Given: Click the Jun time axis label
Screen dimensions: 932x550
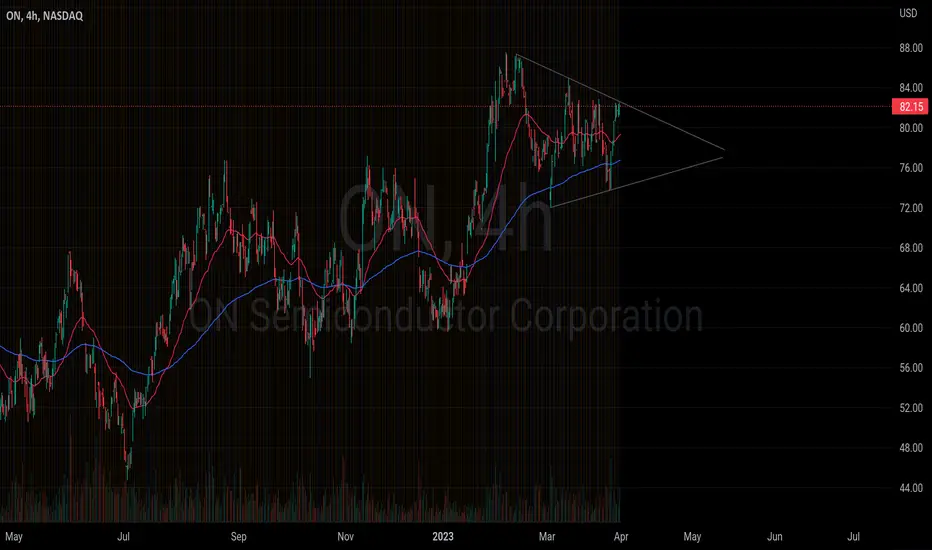Looking at the screenshot, I should pos(774,536).
